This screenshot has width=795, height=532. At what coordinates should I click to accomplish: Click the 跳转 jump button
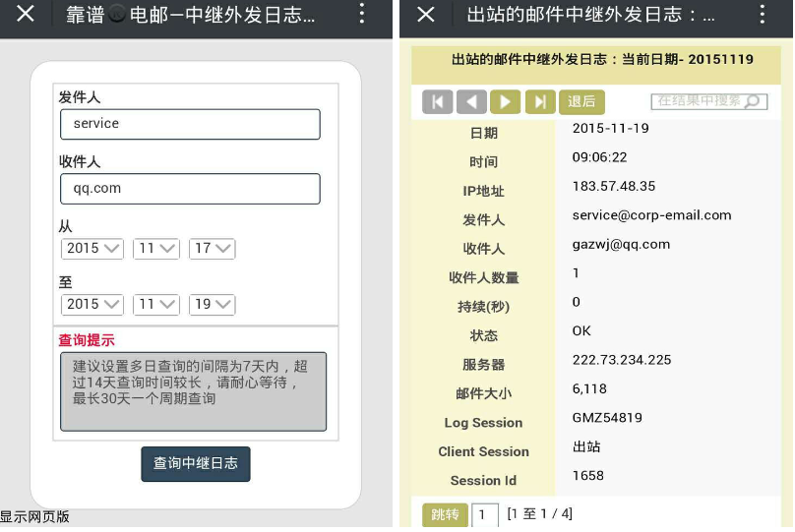pyautogui.click(x=445, y=514)
